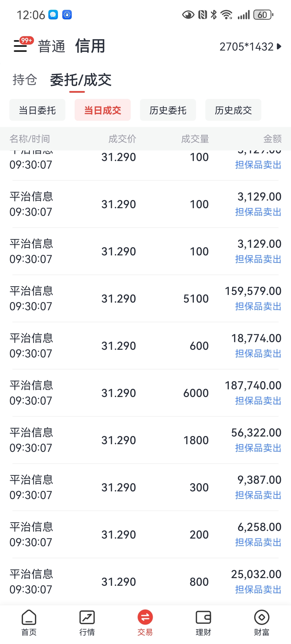The width and height of the screenshot is (291, 644).
Task: Show 当日委托 orders list
Action: coord(37,110)
